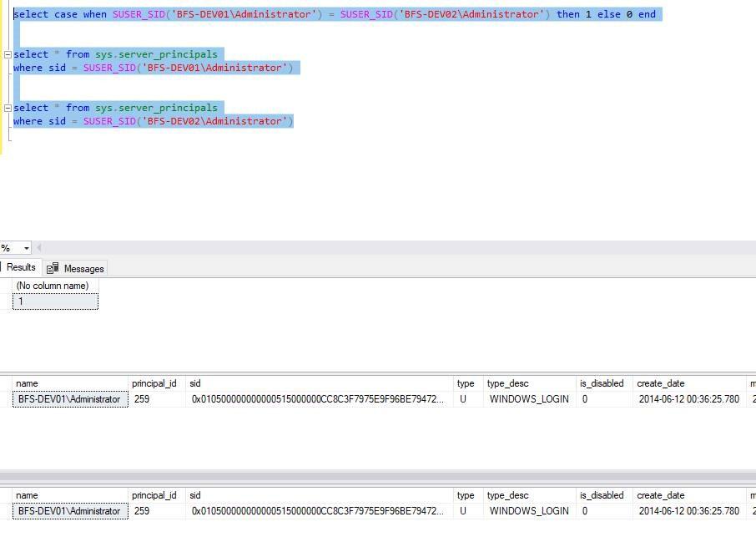This screenshot has height=537, width=756.
Task: Collapse the DEV01 select statement outline
Action: tap(8, 54)
